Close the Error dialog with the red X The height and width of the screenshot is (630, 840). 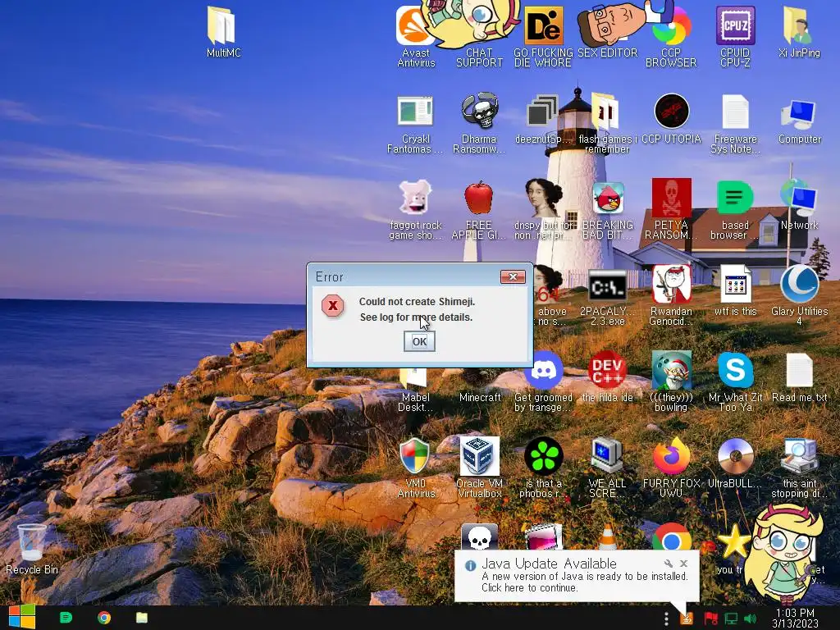tap(513, 276)
